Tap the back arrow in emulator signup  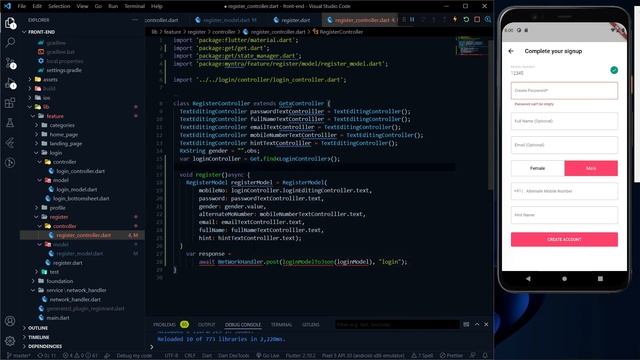[511, 51]
